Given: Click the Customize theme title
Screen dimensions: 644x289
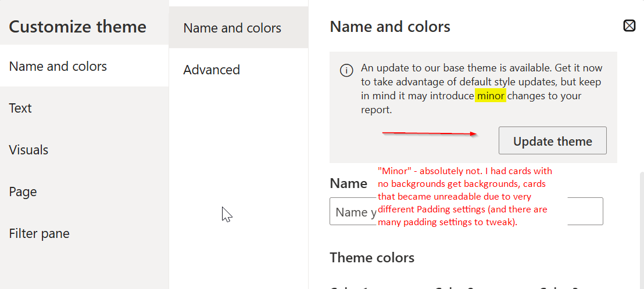Looking at the screenshot, I should click(78, 27).
